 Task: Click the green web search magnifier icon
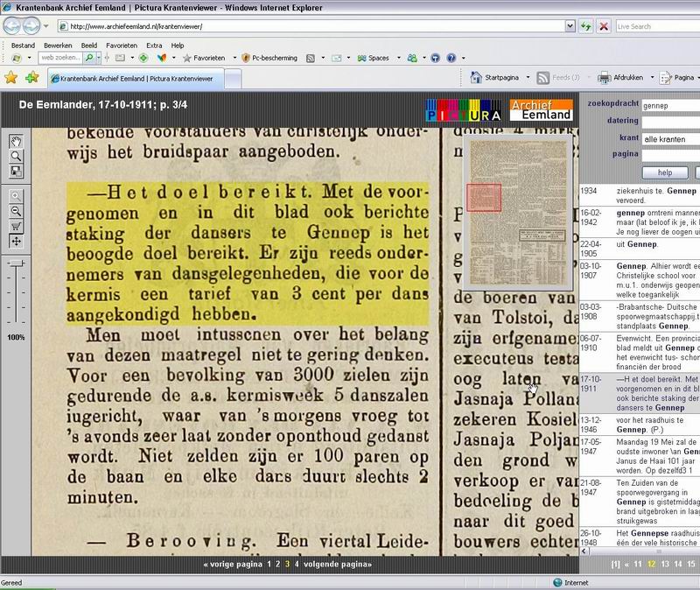[x=90, y=58]
